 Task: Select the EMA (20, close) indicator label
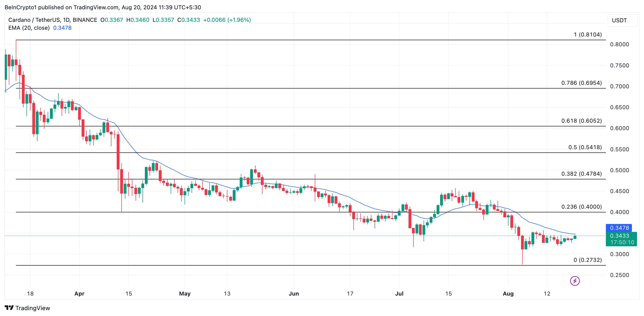pos(29,28)
